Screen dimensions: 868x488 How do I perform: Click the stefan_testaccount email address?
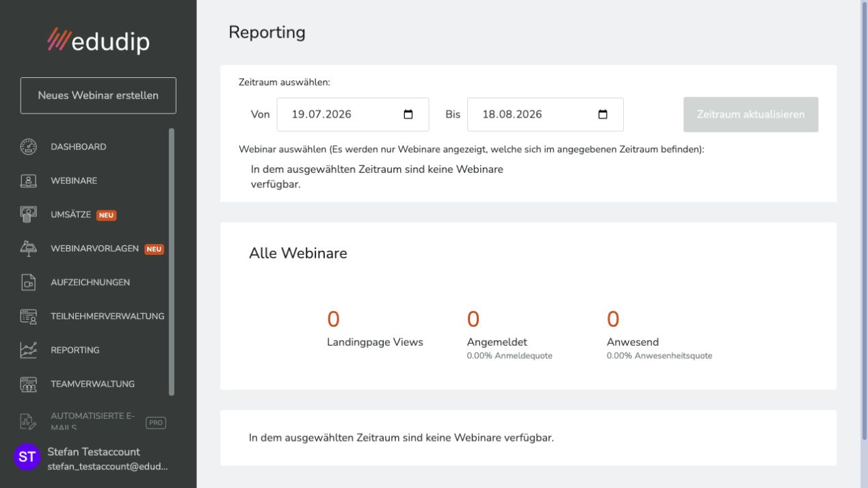107,465
